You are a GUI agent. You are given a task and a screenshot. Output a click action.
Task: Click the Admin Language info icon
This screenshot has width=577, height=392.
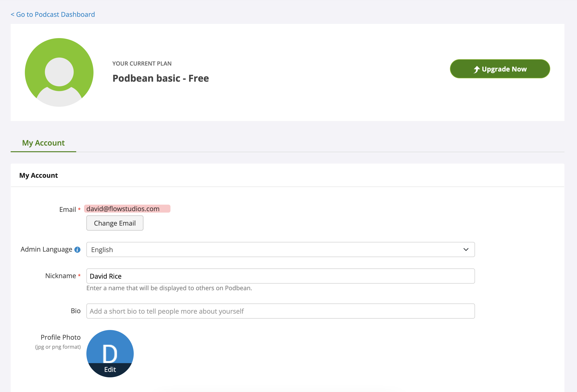pos(77,249)
